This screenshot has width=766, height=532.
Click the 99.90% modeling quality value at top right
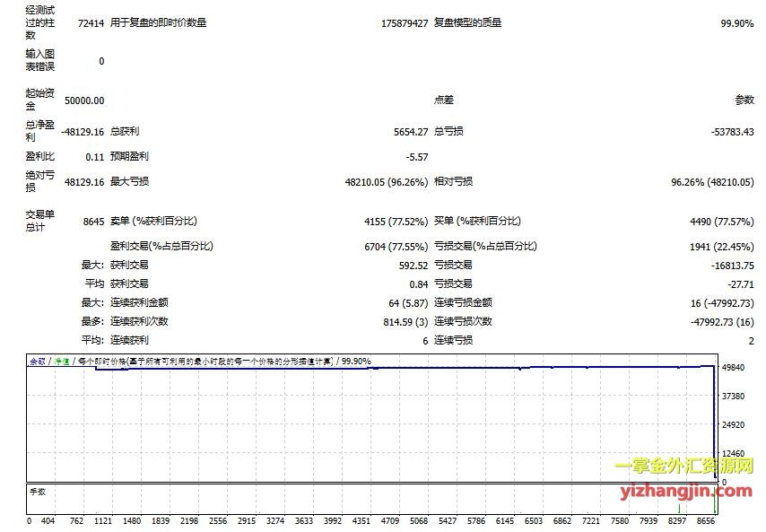pos(737,23)
